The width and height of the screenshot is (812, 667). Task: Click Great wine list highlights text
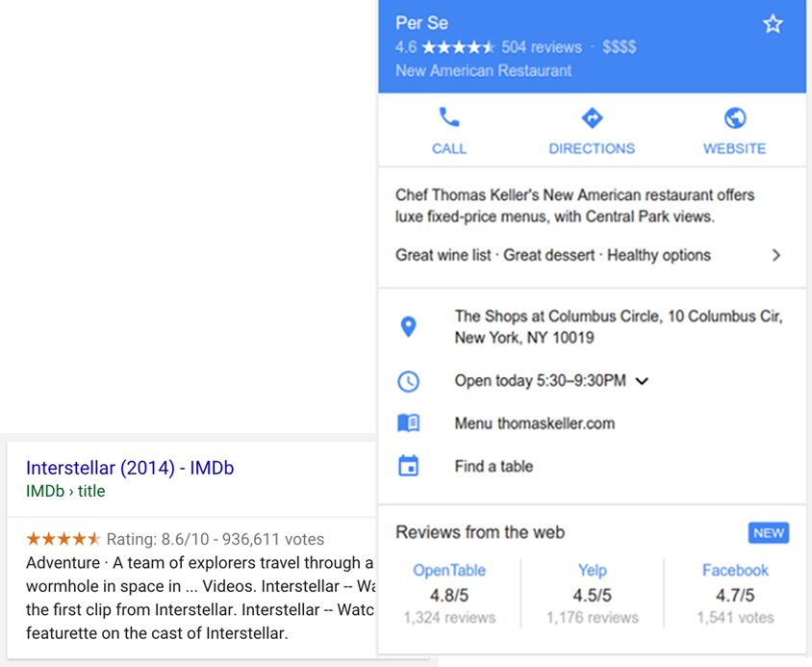click(553, 255)
